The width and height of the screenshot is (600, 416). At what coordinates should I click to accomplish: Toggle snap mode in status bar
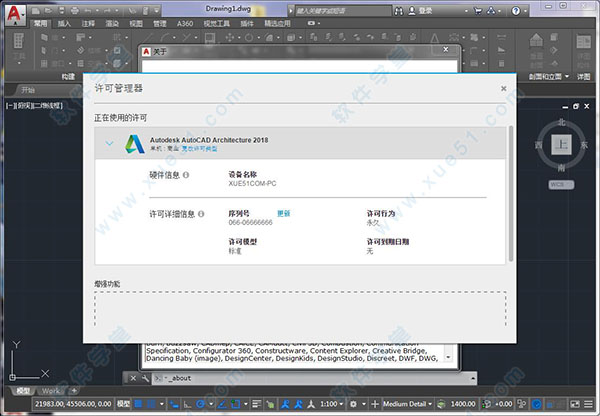[152, 404]
